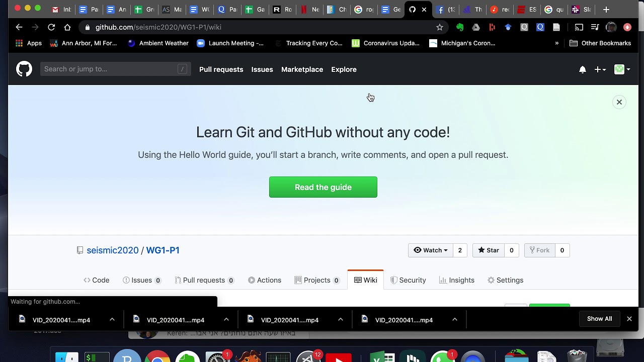Close the active GitHub browser tab

click(424, 10)
